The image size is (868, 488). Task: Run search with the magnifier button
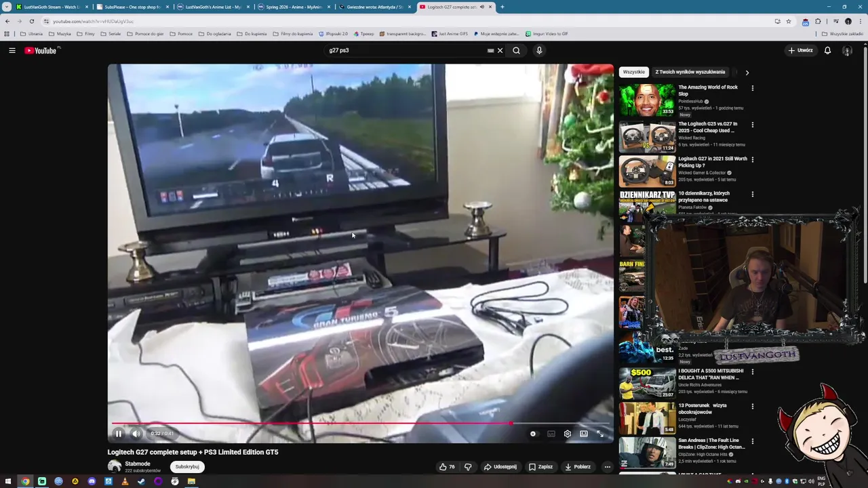[516, 50]
